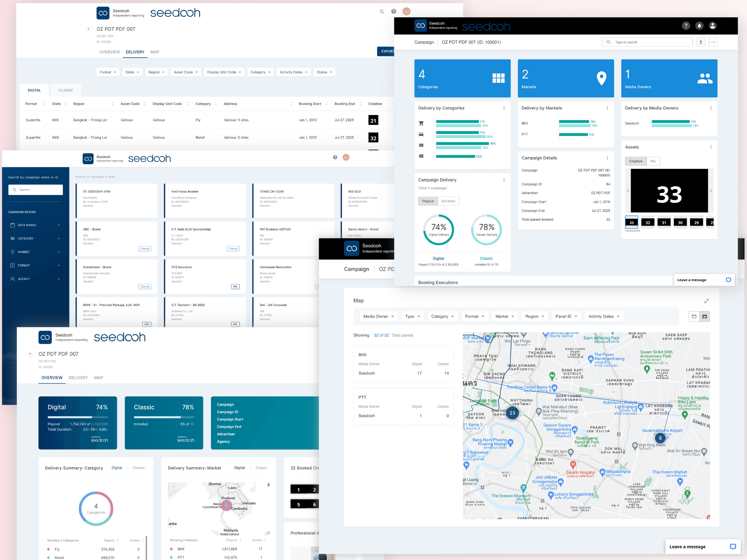This screenshot has width=747, height=560.
Task: Open the MAP tab next to Delivery
Action: (x=155, y=52)
